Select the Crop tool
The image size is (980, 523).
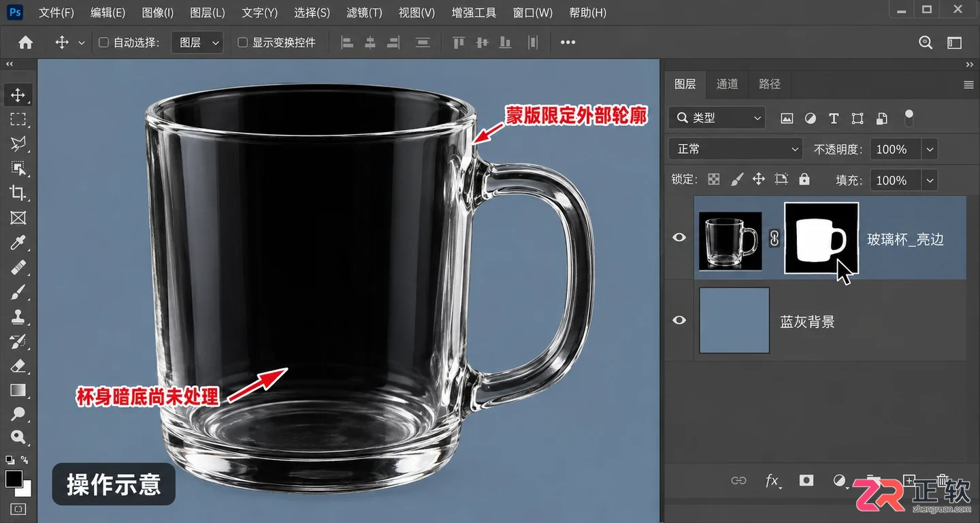pyautogui.click(x=18, y=193)
